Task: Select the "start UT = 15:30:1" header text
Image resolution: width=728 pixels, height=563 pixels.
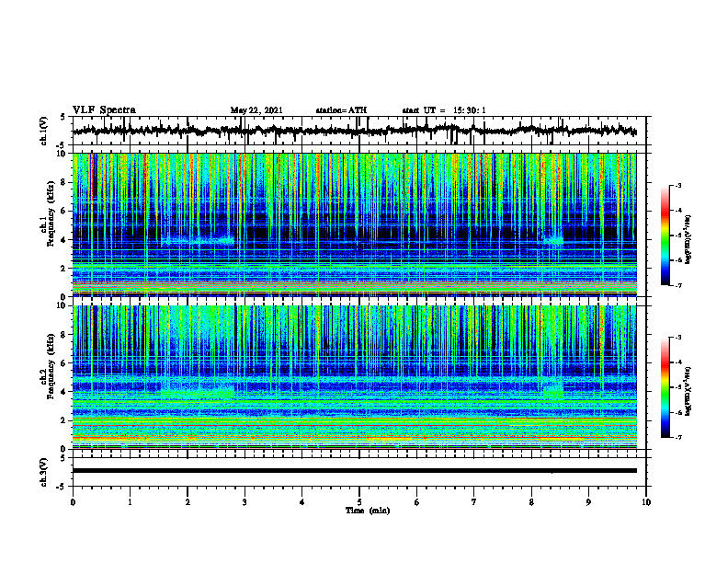Action: [x=444, y=110]
